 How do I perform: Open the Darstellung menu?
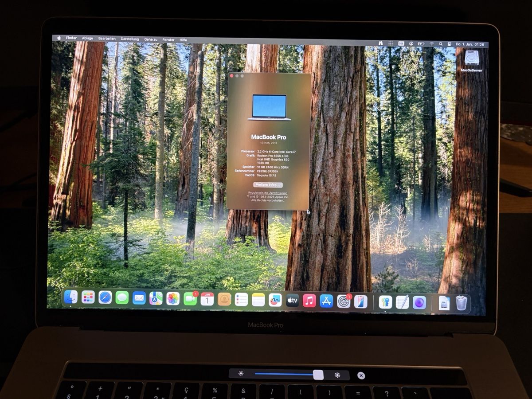pos(130,39)
